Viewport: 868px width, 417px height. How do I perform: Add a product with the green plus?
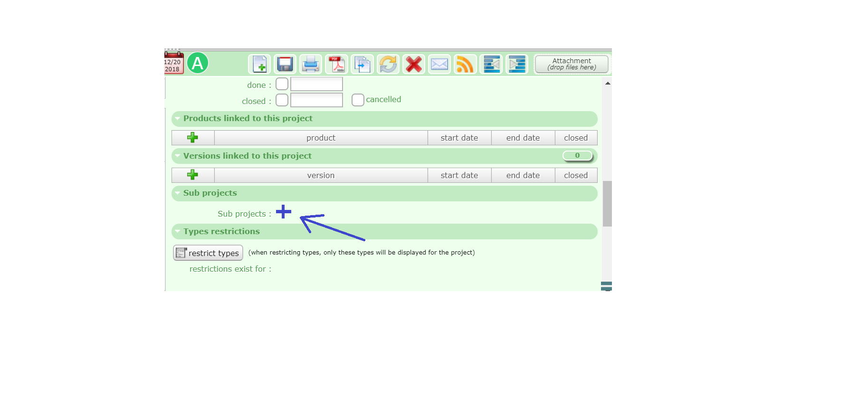(192, 138)
